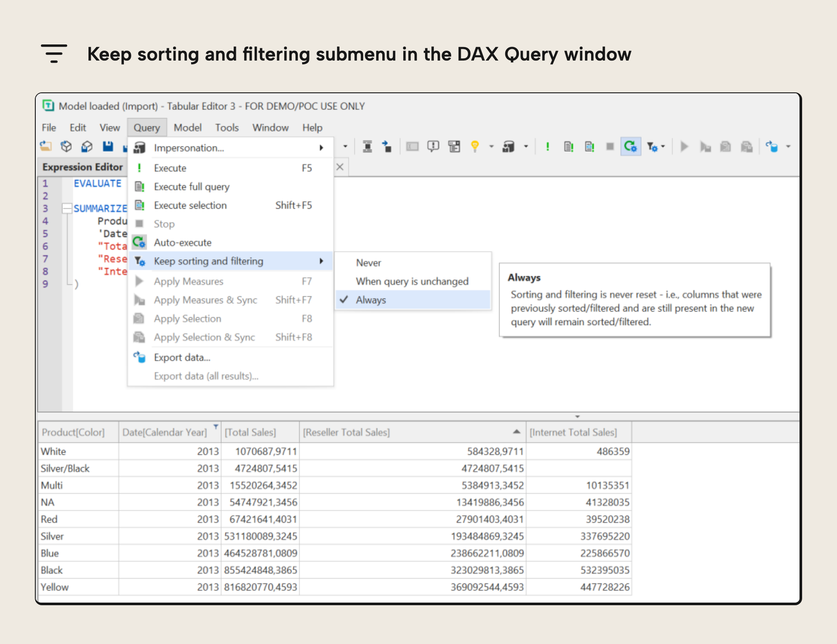Choose Export data... menu item
Screen dimensions: 837x644
231,358
